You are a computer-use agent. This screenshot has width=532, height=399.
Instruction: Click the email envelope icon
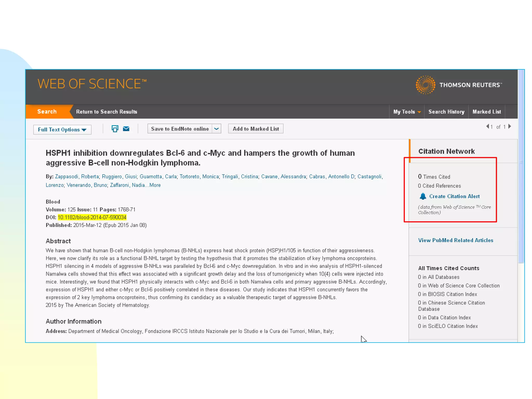(126, 129)
